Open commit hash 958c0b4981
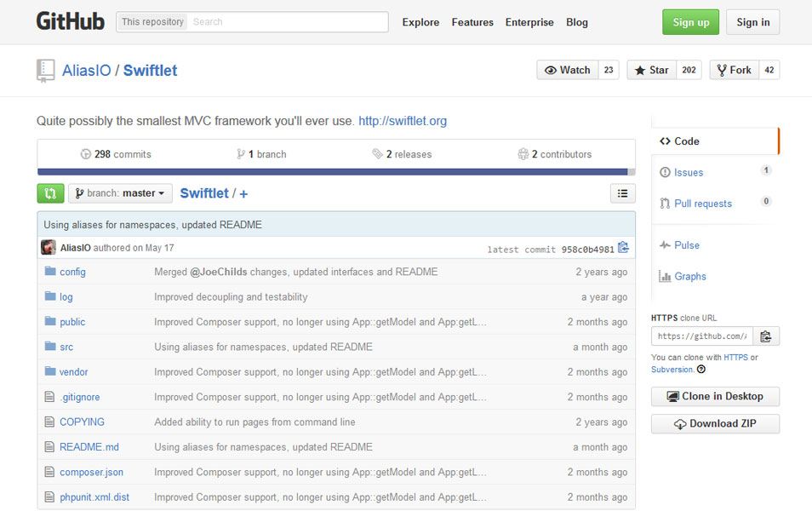 tap(588, 250)
